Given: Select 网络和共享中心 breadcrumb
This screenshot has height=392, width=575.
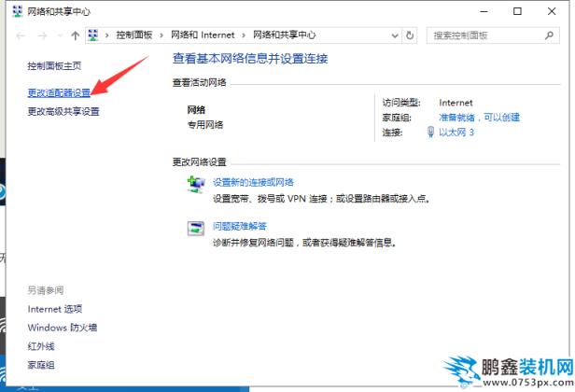Looking at the screenshot, I should coord(284,35).
